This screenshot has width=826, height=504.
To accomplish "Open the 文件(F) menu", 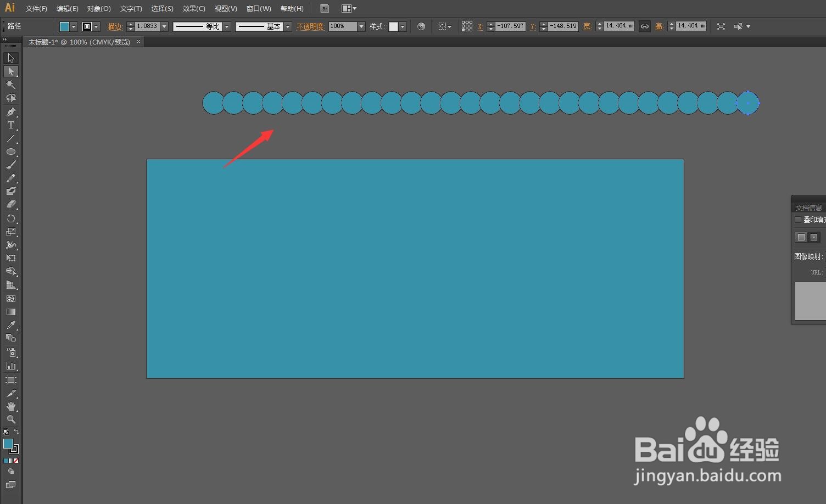I will [36, 9].
